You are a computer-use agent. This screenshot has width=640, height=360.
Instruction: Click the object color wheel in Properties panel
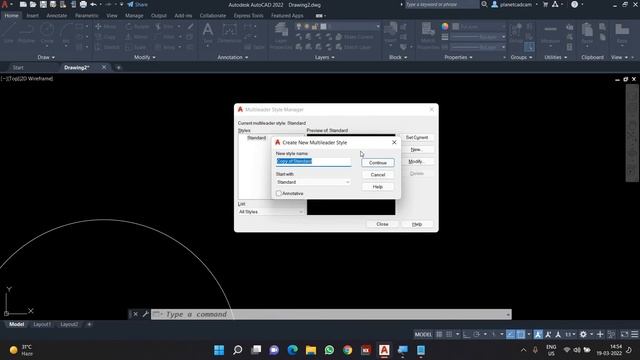(445, 27)
